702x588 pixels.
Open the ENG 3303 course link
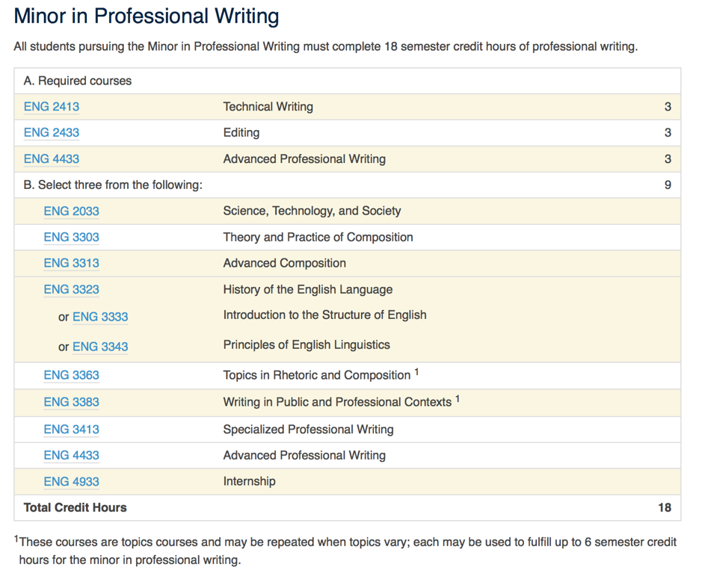tap(71, 238)
